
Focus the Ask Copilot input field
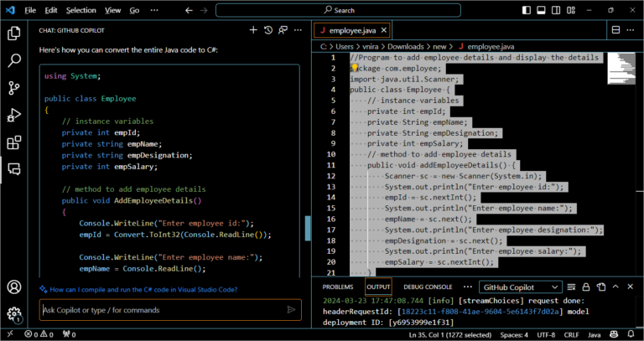pos(159,310)
